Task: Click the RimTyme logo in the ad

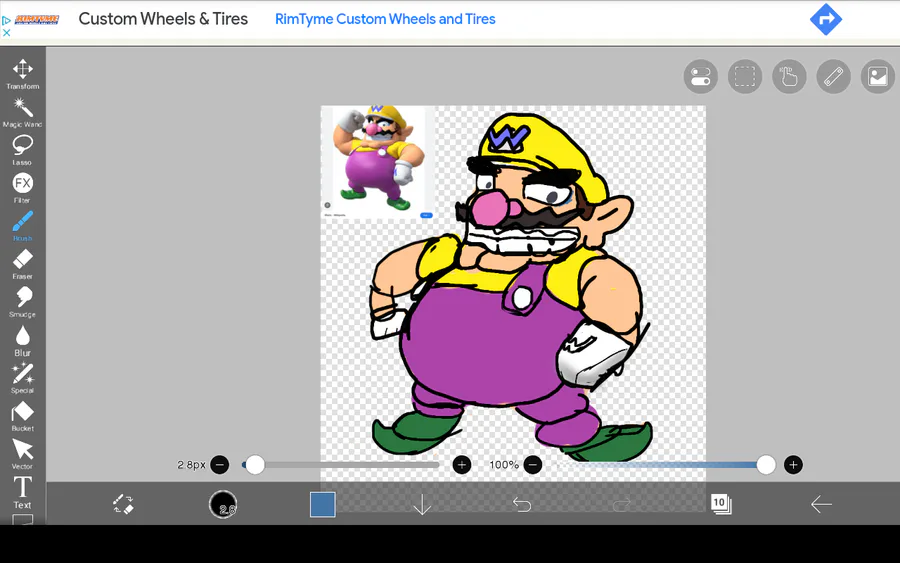Action: [37, 20]
